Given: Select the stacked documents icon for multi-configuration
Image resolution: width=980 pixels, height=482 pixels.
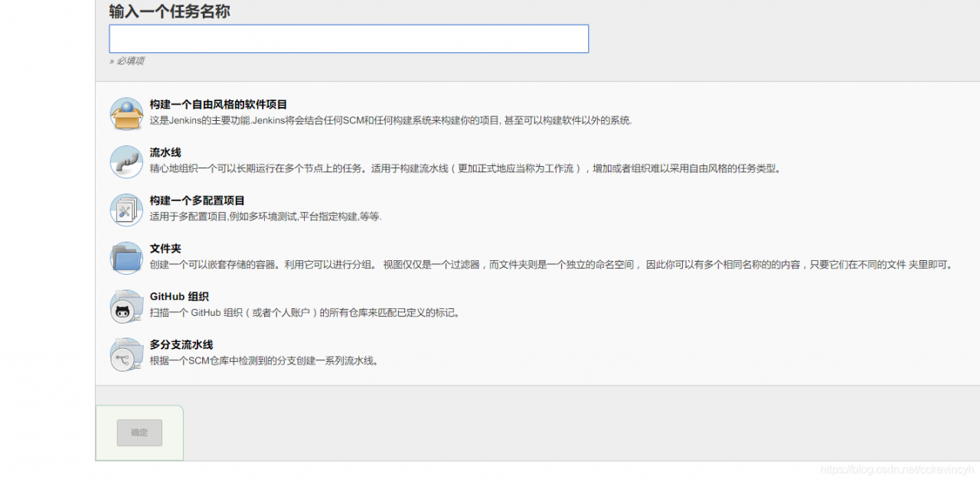Looking at the screenshot, I should (126, 208).
